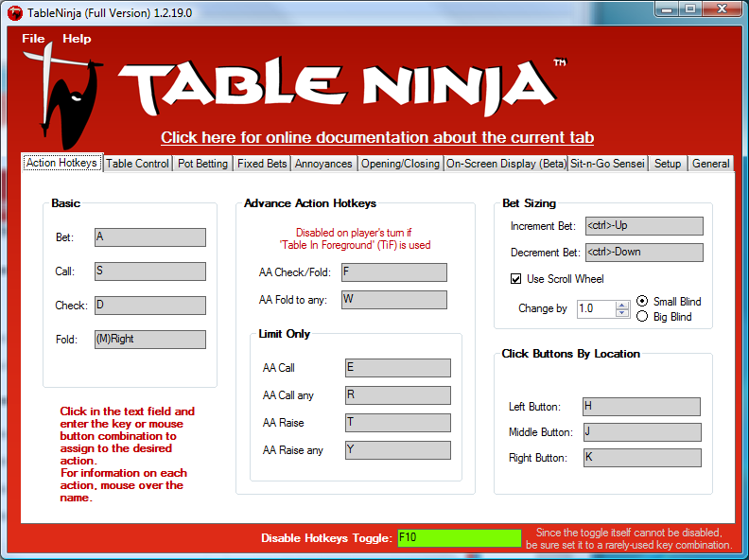
Task: Open the Annoyances tab
Action: pos(323,164)
